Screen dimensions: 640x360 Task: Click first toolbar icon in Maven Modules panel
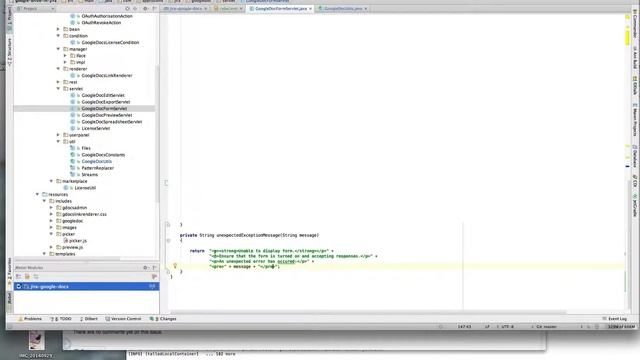(19, 277)
